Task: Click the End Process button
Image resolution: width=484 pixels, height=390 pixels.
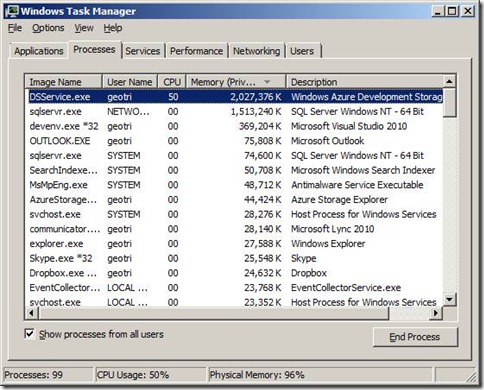Action: (x=415, y=337)
